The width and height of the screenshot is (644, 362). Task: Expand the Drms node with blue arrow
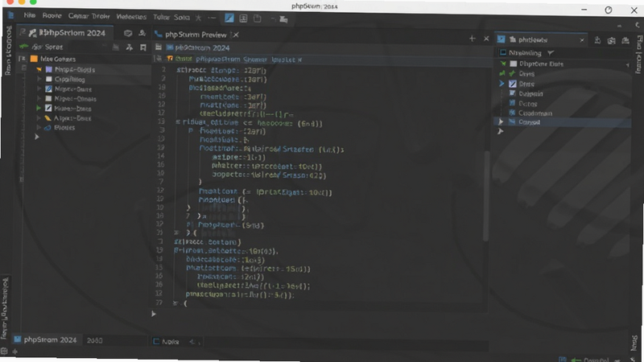coord(502,84)
